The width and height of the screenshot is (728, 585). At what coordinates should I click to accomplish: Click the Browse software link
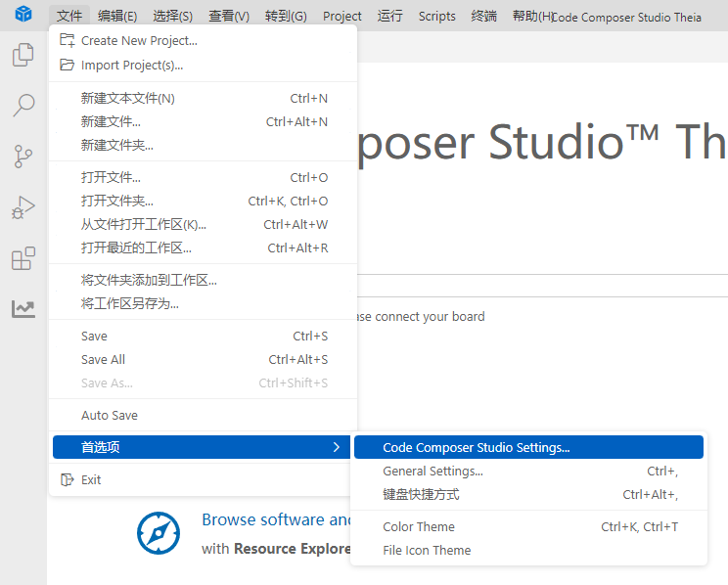(276, 519)
